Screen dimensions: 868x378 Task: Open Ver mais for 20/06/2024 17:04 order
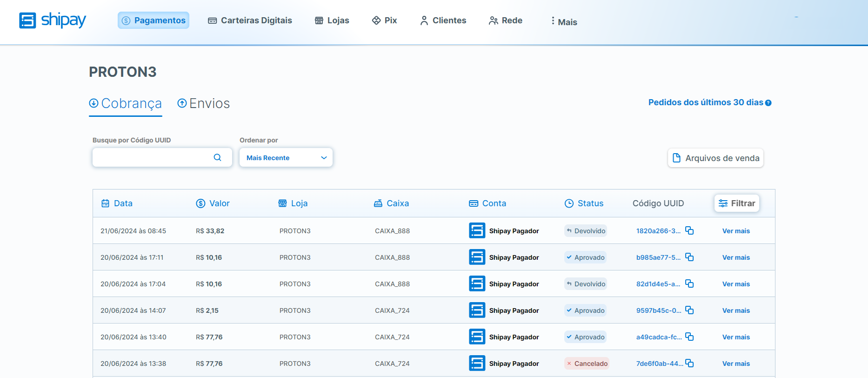[x=736, y=284]
